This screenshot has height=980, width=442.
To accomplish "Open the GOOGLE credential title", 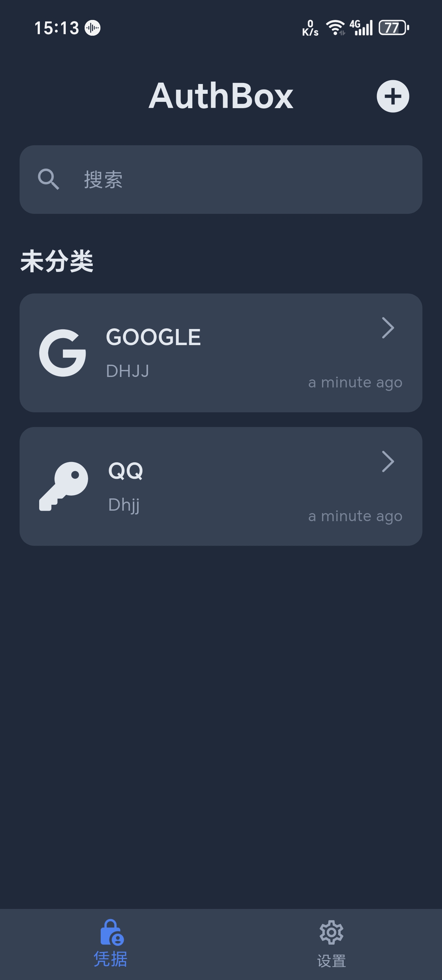I will (153, 337).
